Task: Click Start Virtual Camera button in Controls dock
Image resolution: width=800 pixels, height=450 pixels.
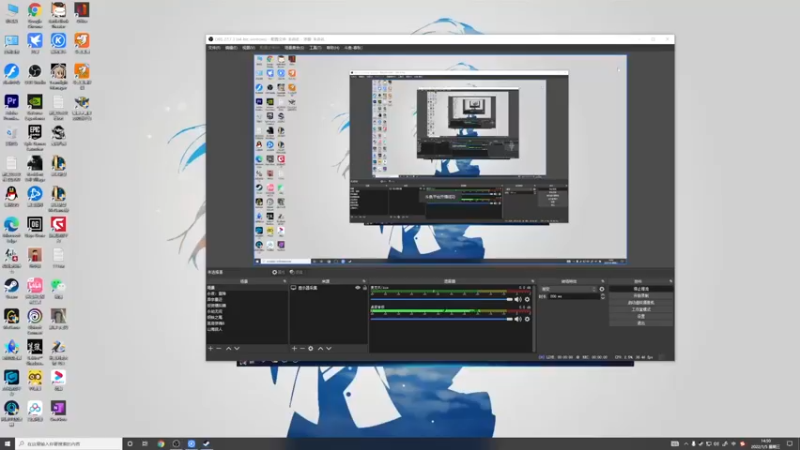Action: (x=641, y=303)
